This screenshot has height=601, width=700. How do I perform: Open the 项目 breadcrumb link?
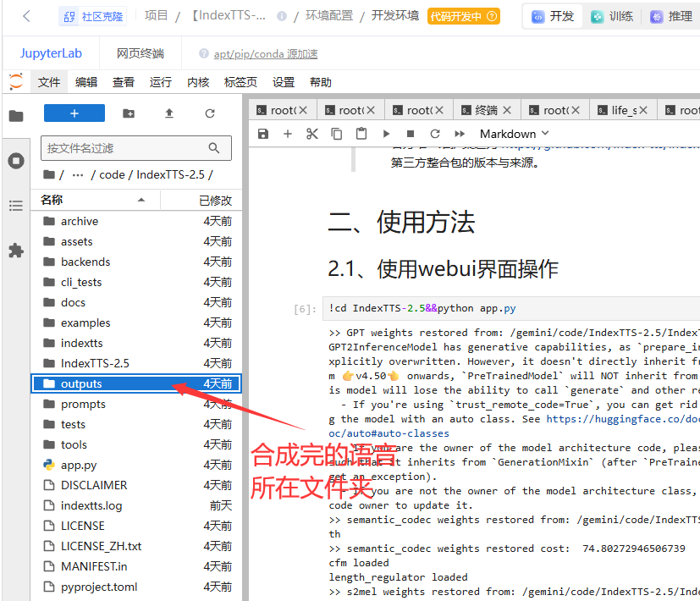coord(156,15)
